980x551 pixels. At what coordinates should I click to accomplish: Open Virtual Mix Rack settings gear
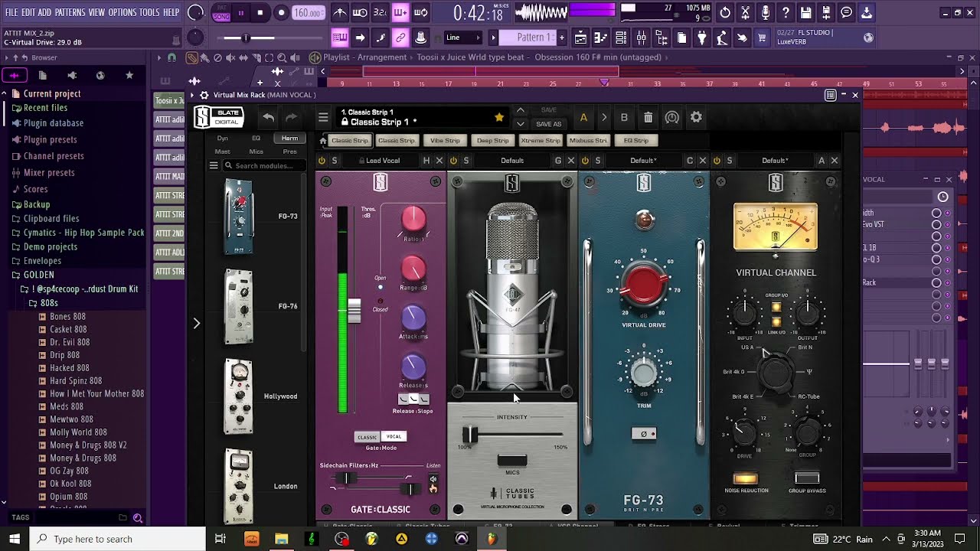[x=696, y=117]
